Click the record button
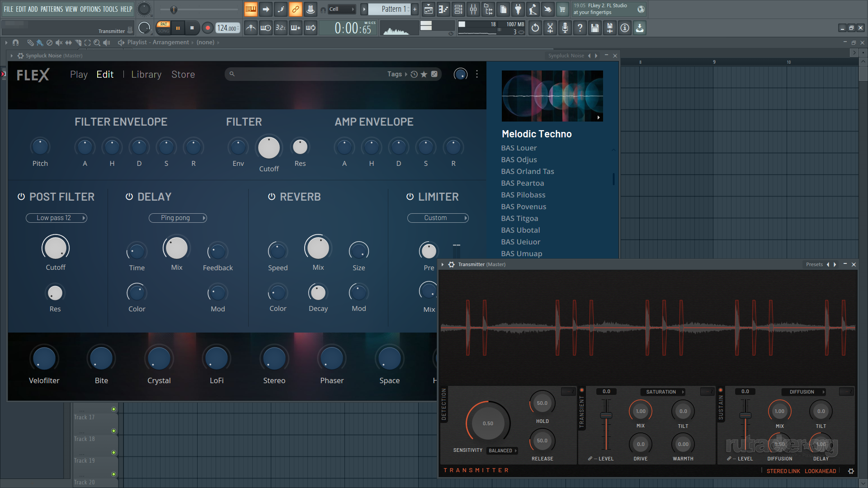Viewport: 868px width, 488px height. pyautogui.click(x=208, y=28)
